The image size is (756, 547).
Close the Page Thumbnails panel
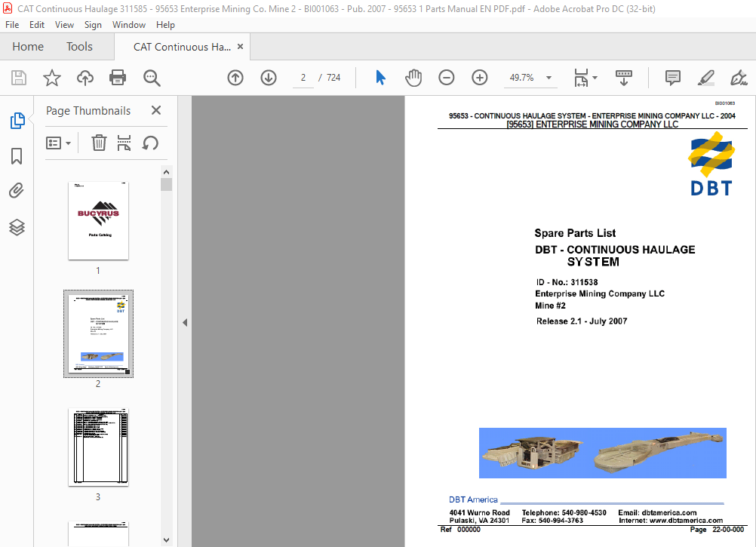pyautogui.click(x=156, y=110)
